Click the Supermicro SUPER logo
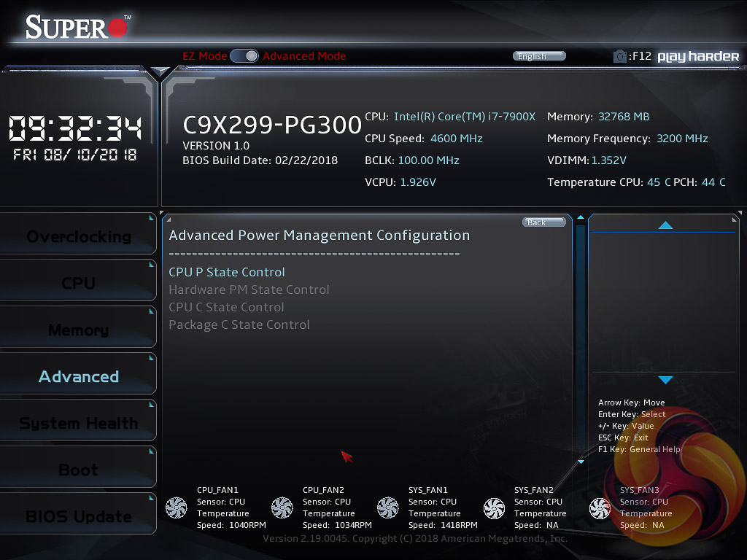 click(78, 27)
